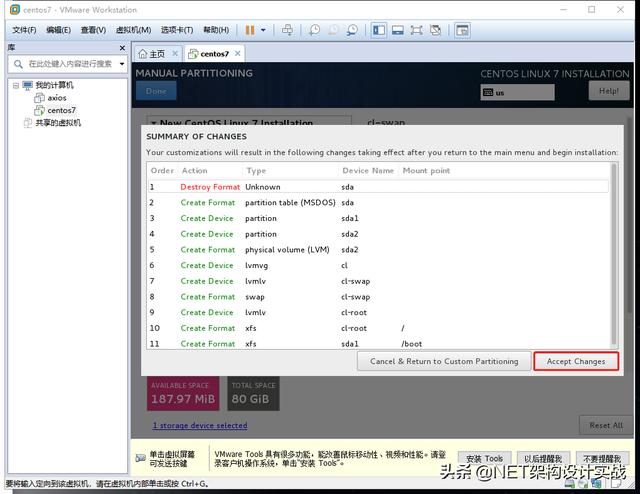This screenshot has width=640, height=494.
Task: Click the 以后提醒我 button
Action: pyautogui.click(x=543, y=459)
